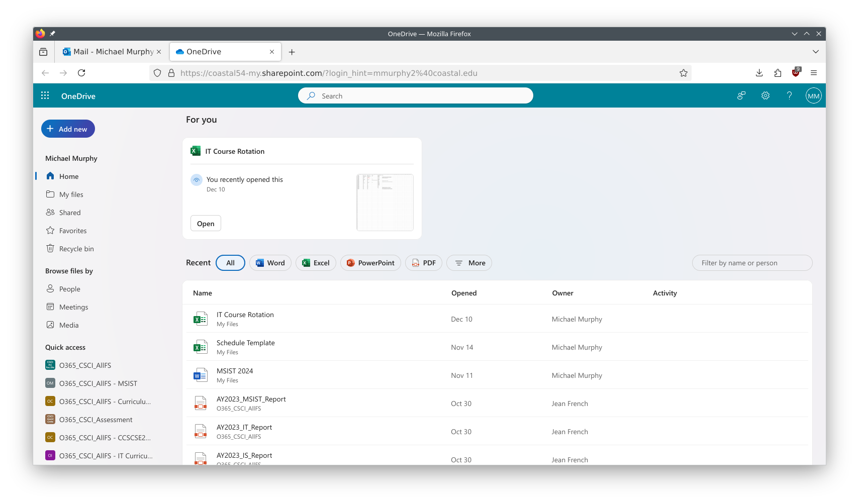Open the Schedule Template file
This screenshot has width=859, height=504.
[246, 343]
